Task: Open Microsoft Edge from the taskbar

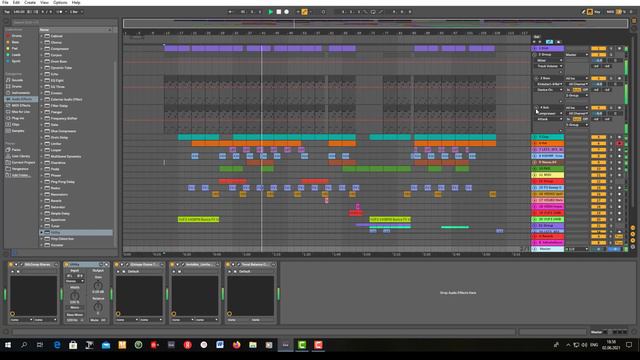Action: [57, 345]
